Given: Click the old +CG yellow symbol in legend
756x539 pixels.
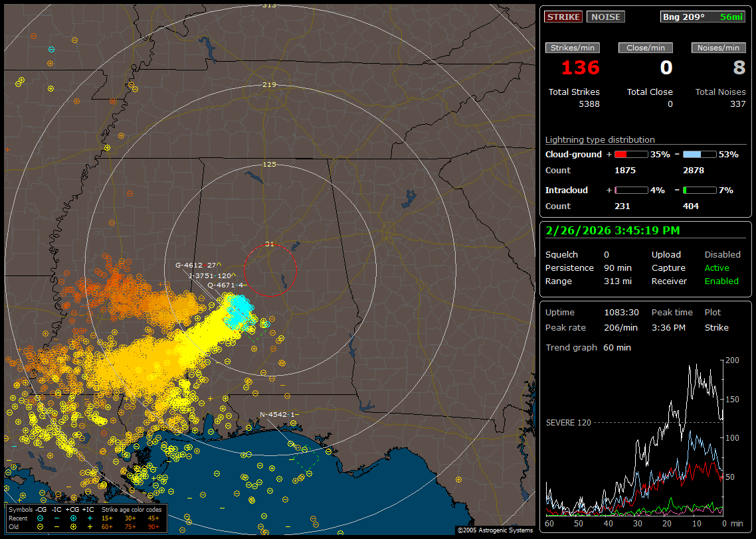Looking at the screenshot, I should pos(73,526).
